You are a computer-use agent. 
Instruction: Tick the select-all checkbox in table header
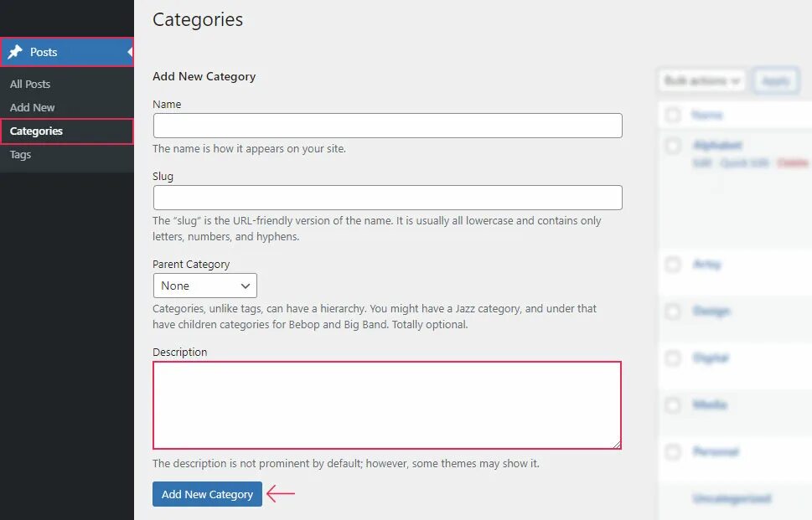(x=673, y=115)
